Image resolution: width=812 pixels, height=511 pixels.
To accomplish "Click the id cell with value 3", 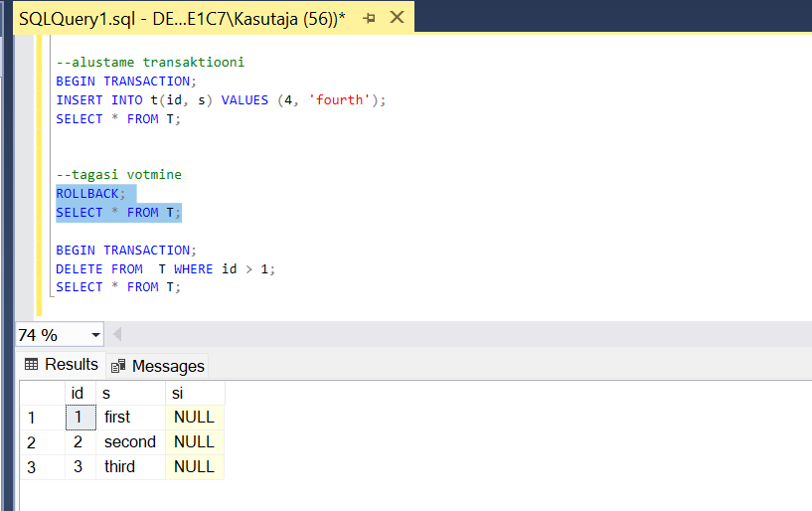I will pyautogui.click(x=81, y=467).
